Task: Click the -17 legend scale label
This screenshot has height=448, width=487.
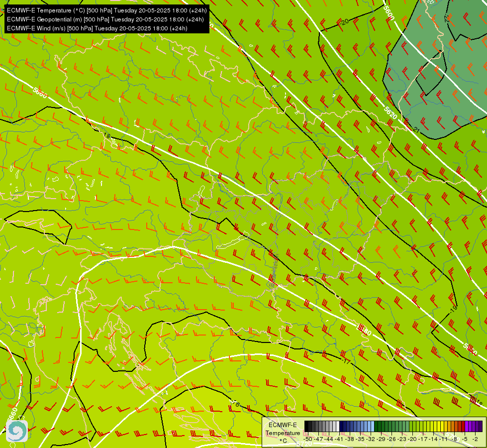Action: (x=423, y=440)
